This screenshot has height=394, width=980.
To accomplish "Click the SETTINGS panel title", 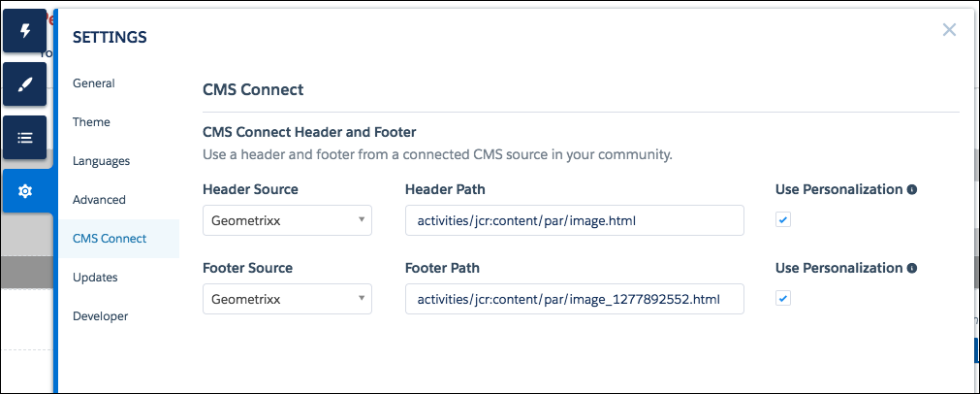I will click(x=110, y=38).
